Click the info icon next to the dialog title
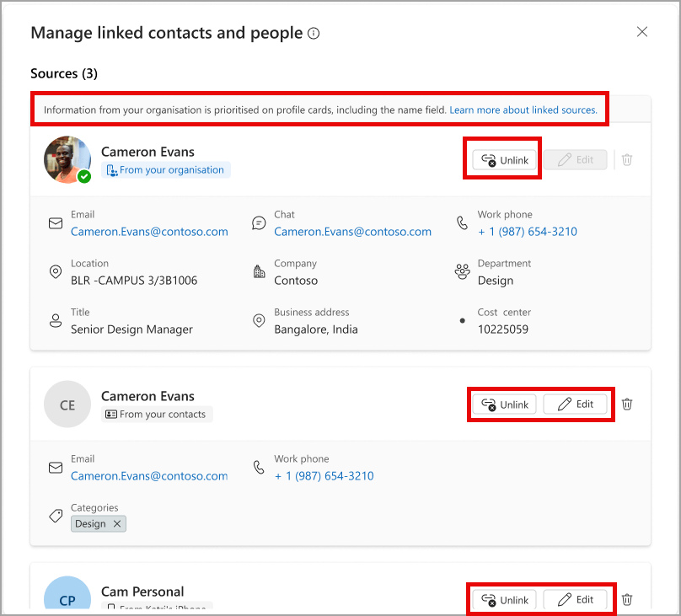 (x=312, y=33)
